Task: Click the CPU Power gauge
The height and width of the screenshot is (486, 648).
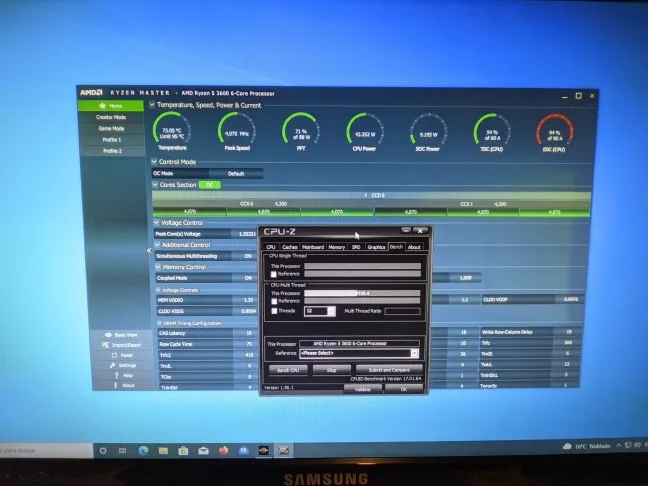Action: coord(364,132)
